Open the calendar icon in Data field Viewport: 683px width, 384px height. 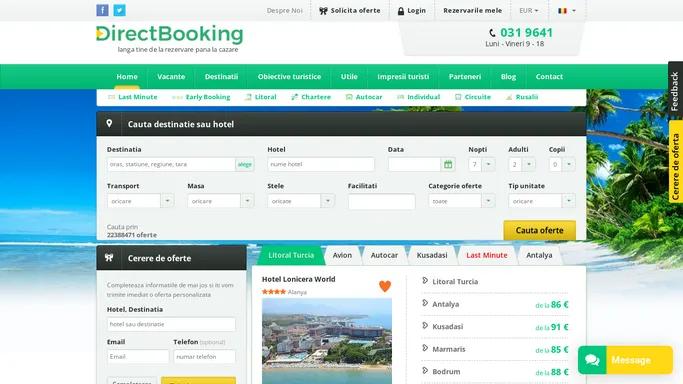pos(448,165)
